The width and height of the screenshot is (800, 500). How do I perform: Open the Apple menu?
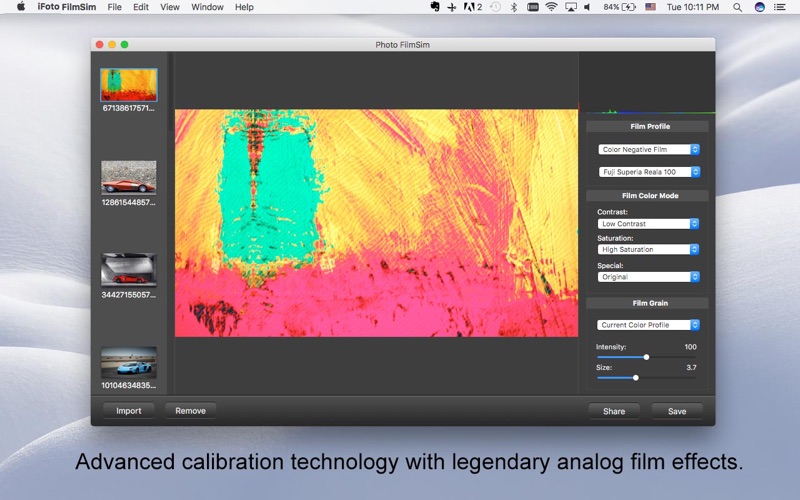click(20, 7)
